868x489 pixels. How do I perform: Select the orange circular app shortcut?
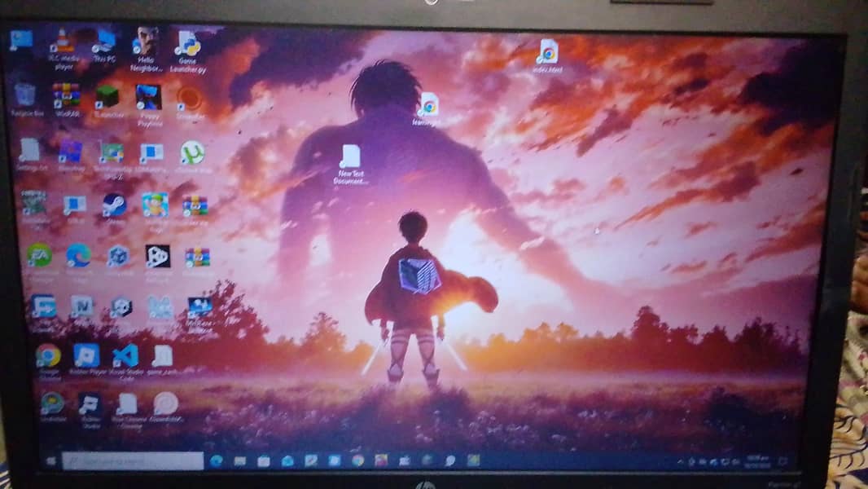click(190, 103)
